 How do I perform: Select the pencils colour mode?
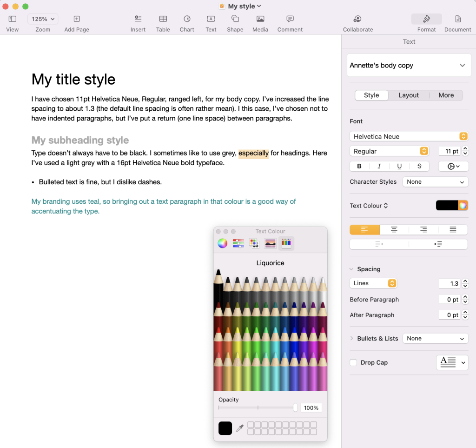[x=286, y=243]
